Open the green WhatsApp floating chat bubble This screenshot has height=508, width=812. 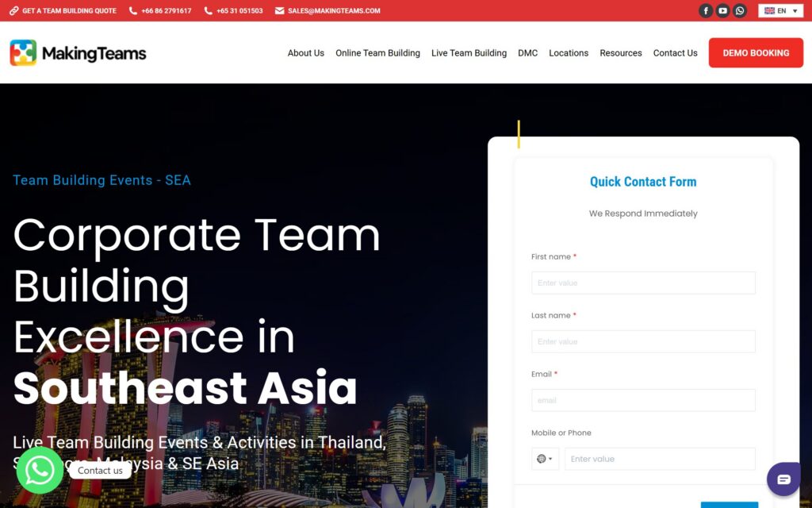40,470
